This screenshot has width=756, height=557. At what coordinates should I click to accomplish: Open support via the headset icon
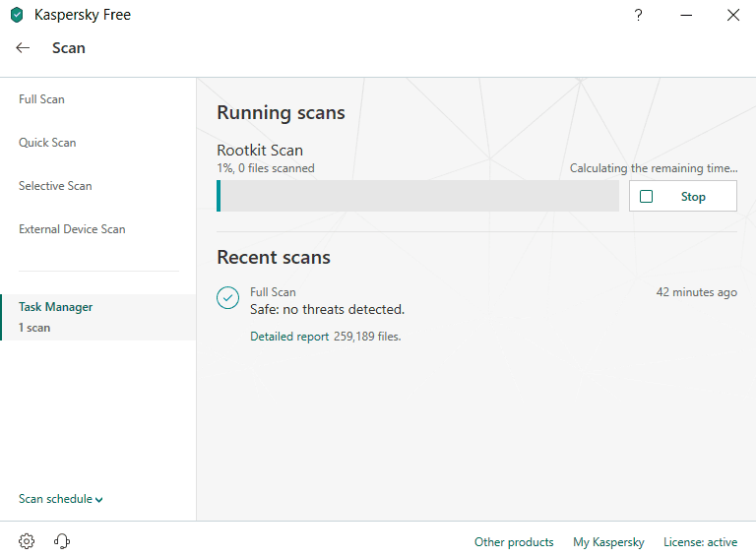[62, 541]
